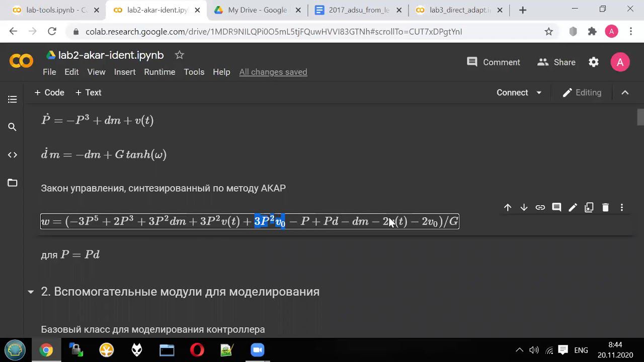
Task: Add a new Text cell
Action: point(89,93)
